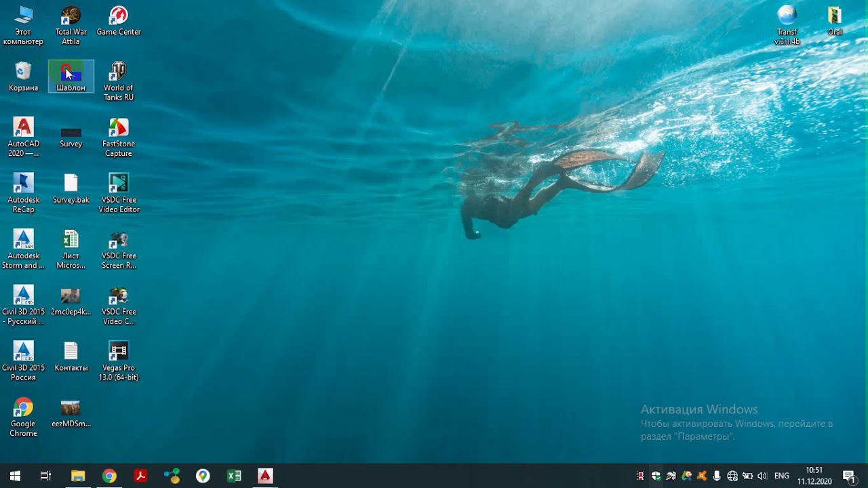This screenshot has width=868, height=488.
Task: Select the Контакты text file
Action: [71, 357]
